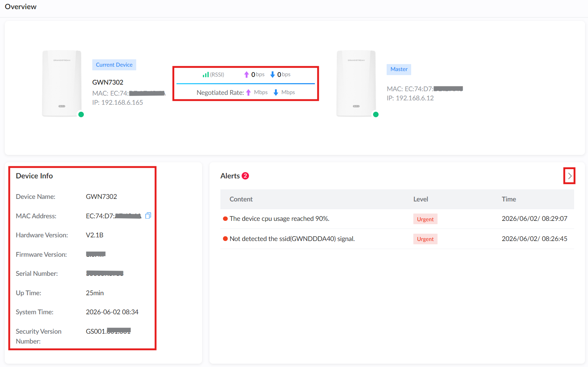Image resolution: width=588 pixels, height=367 pixels.
Task: Click the Urgent tag on the CPU usage alert
Action: click(x=425, y=219)
